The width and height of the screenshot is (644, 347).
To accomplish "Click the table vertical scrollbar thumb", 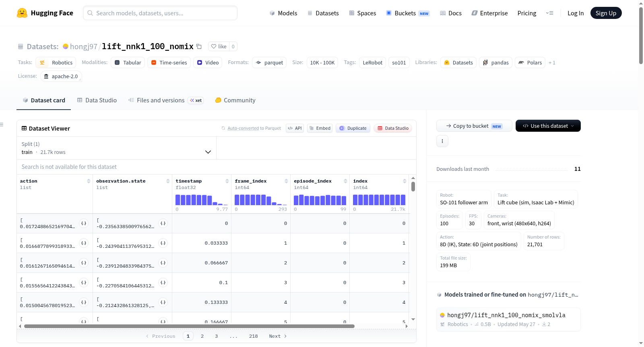I will pos(413,187).
